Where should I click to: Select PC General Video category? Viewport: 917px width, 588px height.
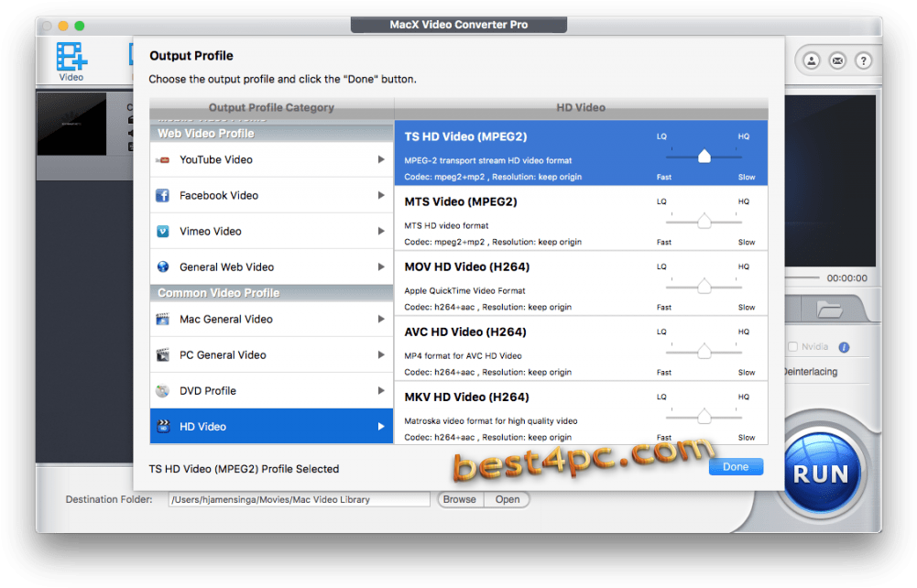pyautogui.click(x=271, y=354)
